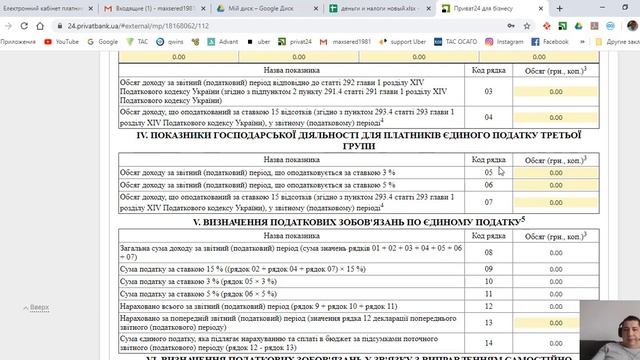This screenshot has height=360, width=640.
Task: Bookmark this page with the star icon
Action: 527,26
